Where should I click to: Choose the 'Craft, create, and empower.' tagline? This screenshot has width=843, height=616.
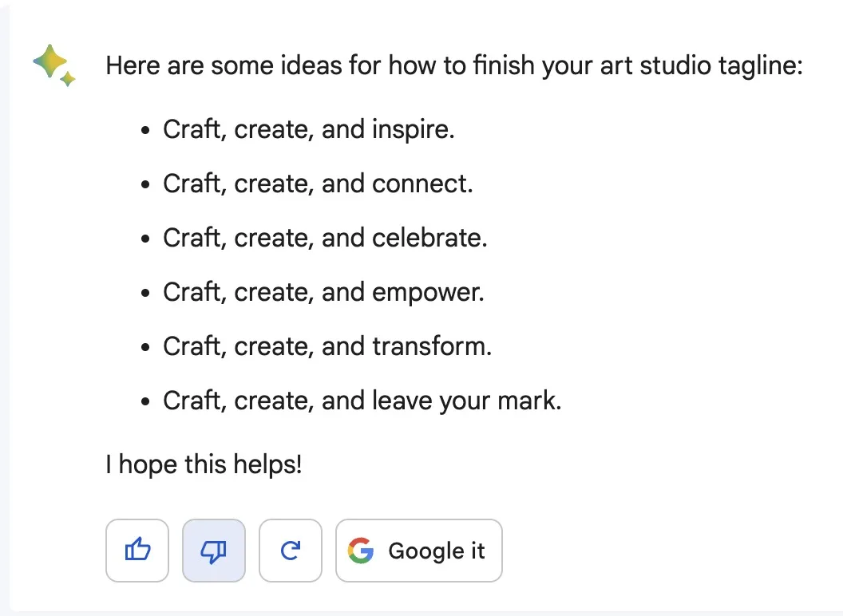click(323, 292)
